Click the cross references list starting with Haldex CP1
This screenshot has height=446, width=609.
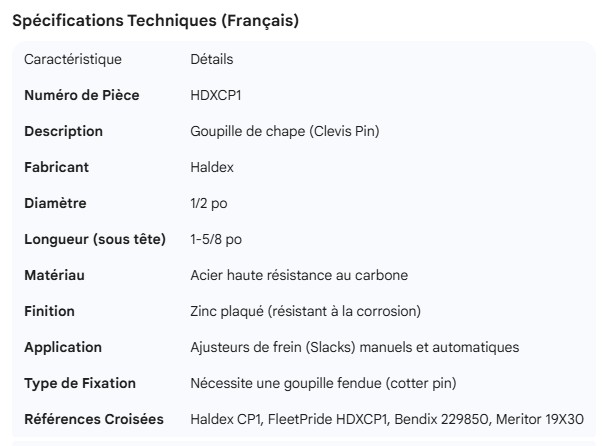(386, 419)
